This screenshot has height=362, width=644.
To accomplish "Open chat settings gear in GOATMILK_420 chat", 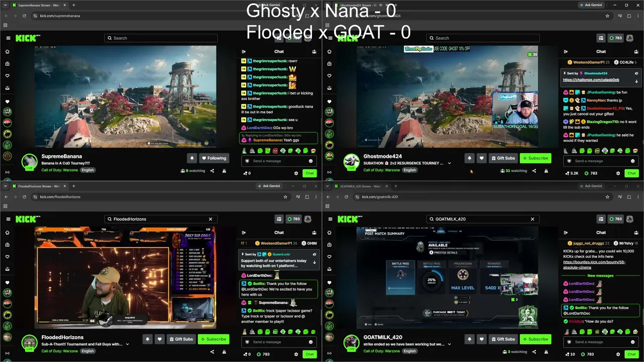I will 618,354.
